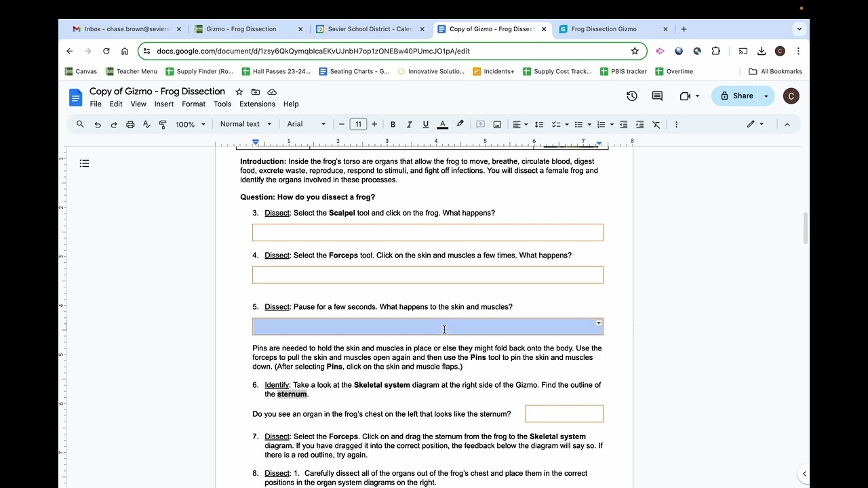Check the cloud save status icon

pos(272,91)
